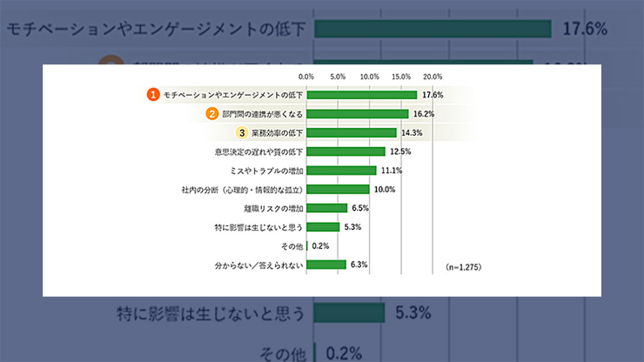Select the 特に影響は生じないと思う bar in the white chart
The height and width of the screenshot is (362, 644).
[x=323, y=227]
